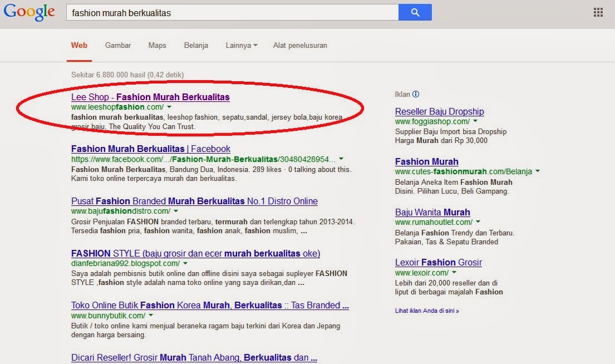Expand arrow next to cutes-fashionmurah.com/Belanja
615x364 pixels.
pos(537,171)
